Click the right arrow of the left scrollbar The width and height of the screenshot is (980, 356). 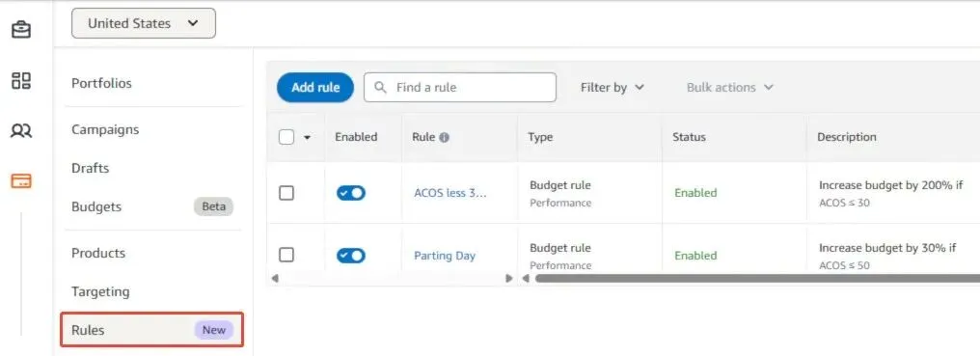508,279
